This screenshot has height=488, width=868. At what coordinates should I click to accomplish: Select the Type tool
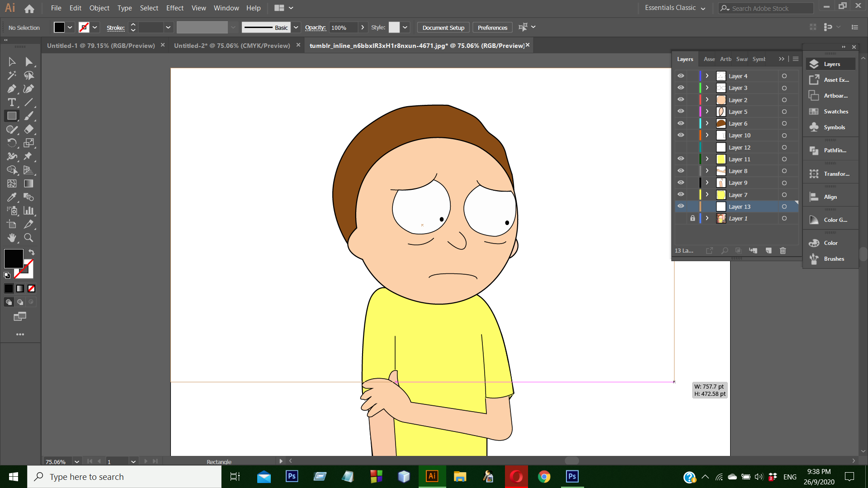coord(12,103)
